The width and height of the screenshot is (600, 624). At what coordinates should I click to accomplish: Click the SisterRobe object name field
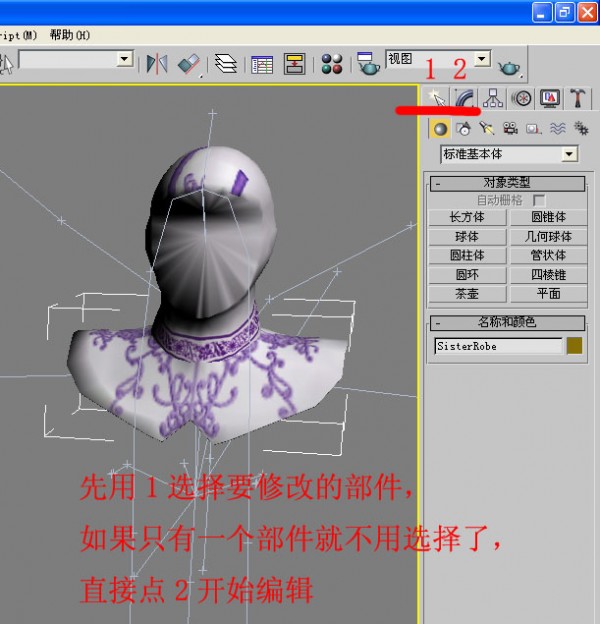click(499, 346)
